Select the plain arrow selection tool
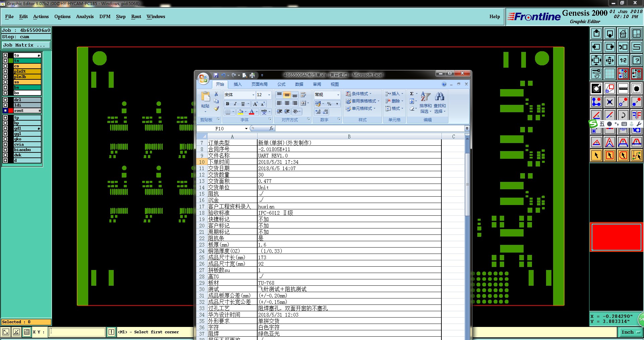The image size is (644, 340). coord(596,155)
